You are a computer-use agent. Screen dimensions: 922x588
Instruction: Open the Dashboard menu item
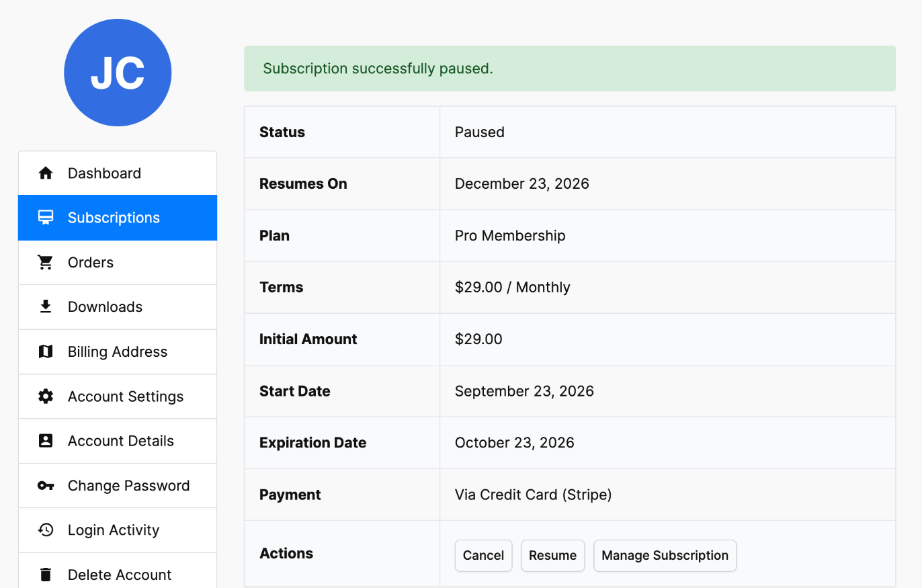point(118,173)
